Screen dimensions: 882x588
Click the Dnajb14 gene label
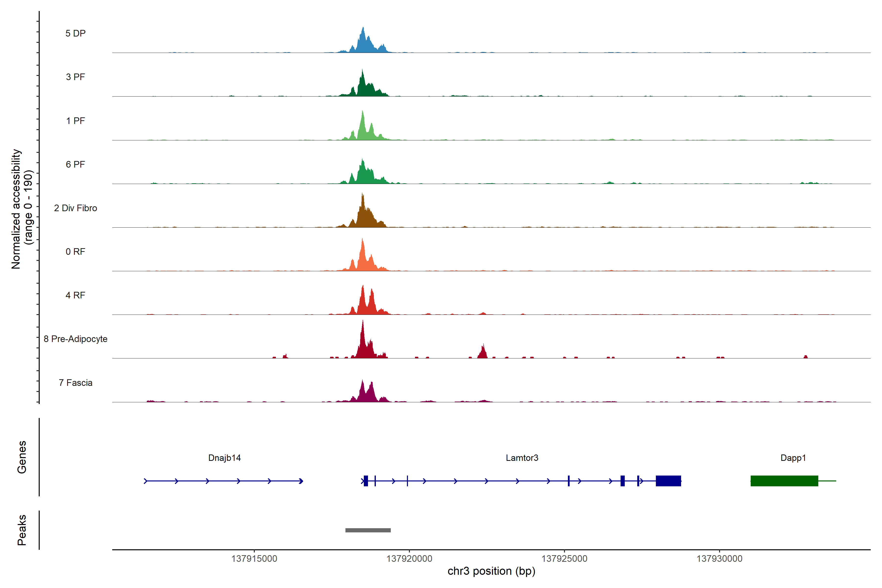(224, 457)
